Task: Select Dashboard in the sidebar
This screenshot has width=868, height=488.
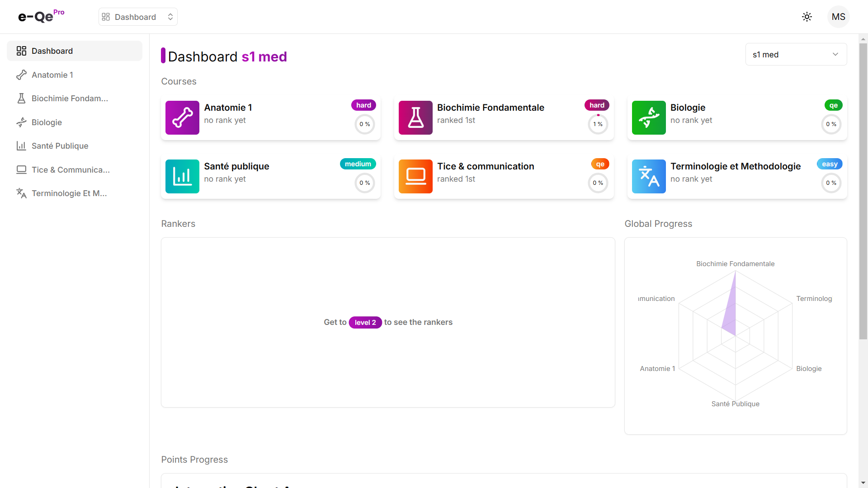Action: tap(75, 51)
